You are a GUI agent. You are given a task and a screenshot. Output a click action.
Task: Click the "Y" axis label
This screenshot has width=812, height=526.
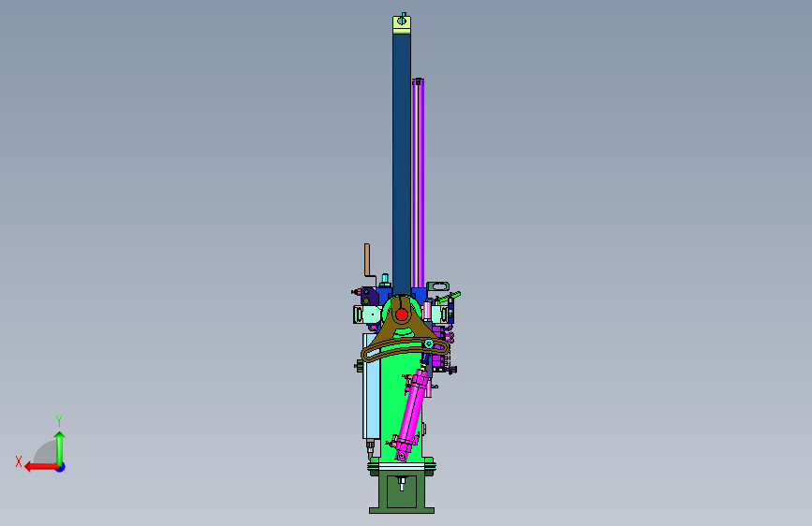(59, 421)
